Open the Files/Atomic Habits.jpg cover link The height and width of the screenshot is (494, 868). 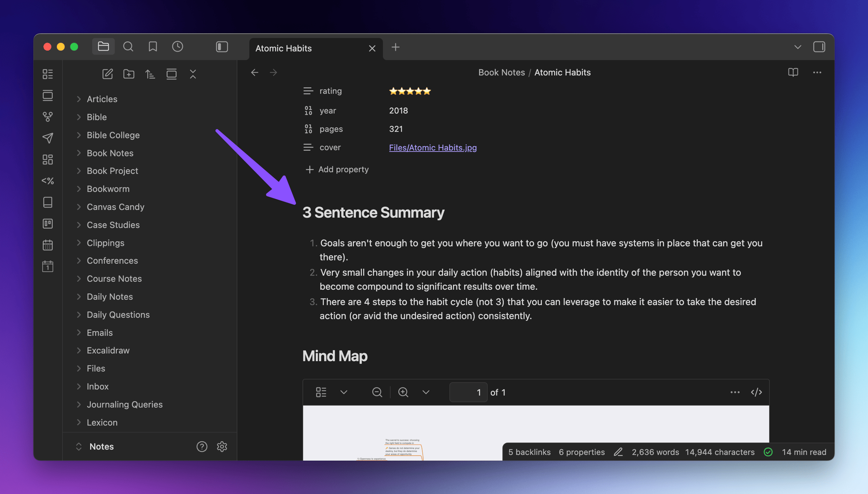433,148
